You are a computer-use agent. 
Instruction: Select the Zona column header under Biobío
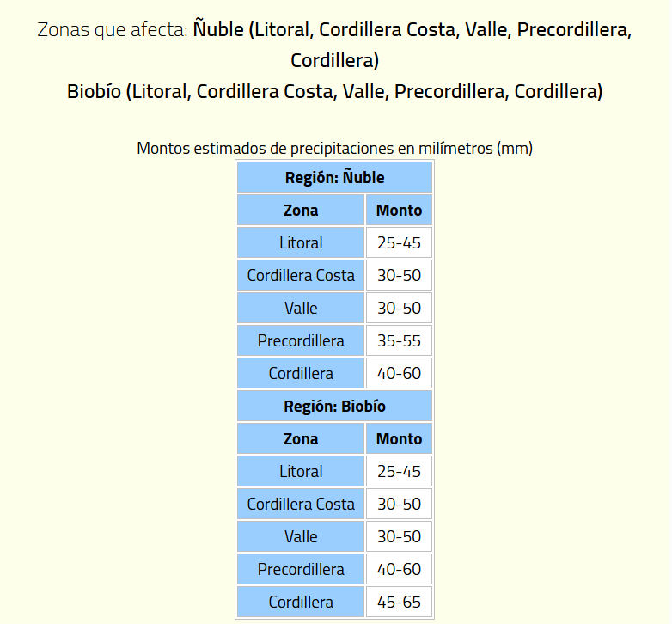(x=301, y=439)
